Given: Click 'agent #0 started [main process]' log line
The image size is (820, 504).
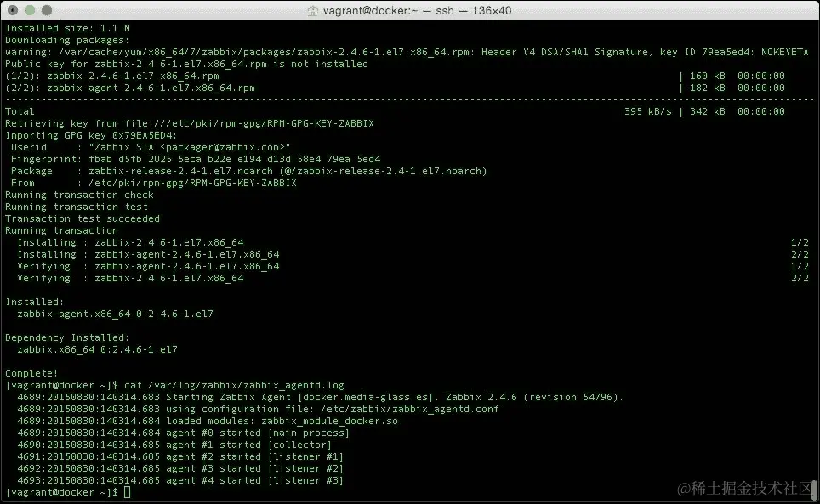Looking at the screenshot, I should (x=184, y=433).
